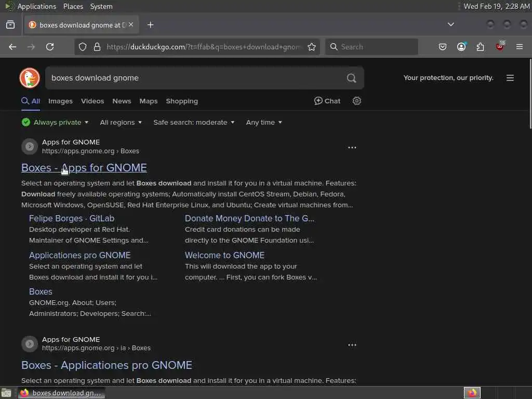This screenshot has height=399, width=532.
Task: Bookmark this page with the star icon
Action: coord(312,47)
